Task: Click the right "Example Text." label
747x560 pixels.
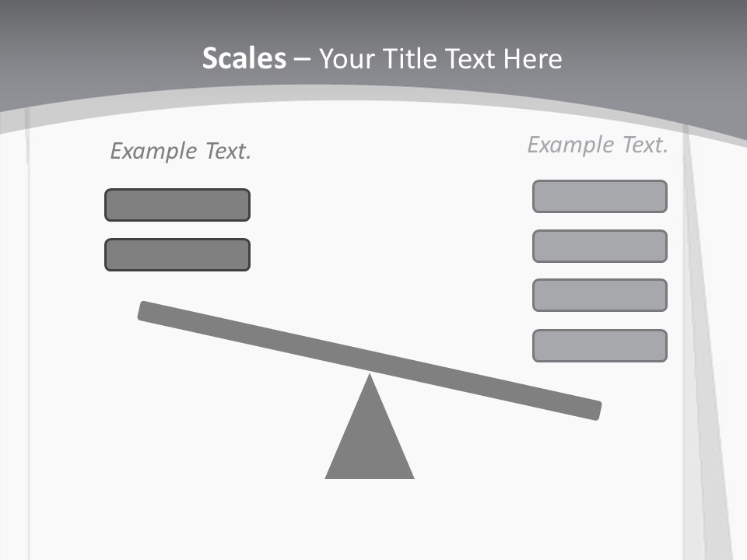Action: pyautogui.click(x=598, y=145)
